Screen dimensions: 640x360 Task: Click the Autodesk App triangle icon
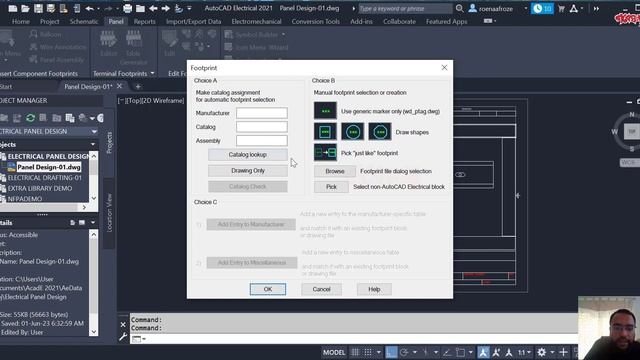[573, 8]
